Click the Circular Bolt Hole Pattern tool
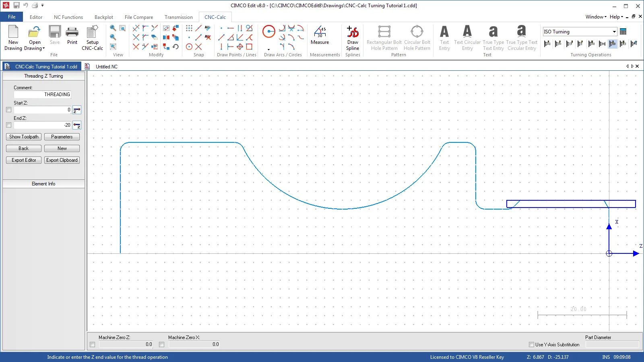644x362 pixels. coord(417,38)
